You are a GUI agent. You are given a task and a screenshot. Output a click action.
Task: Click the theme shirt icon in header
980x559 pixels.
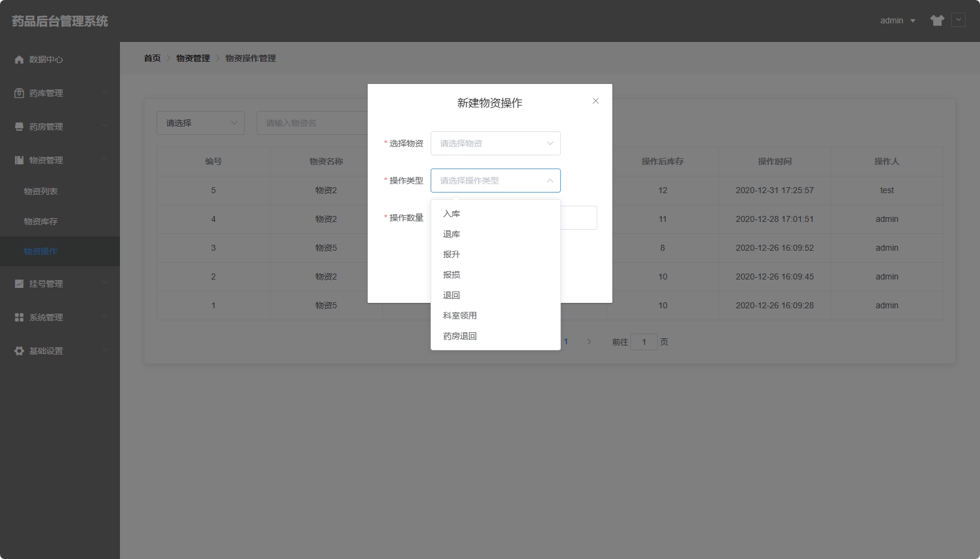click(937, 20)
